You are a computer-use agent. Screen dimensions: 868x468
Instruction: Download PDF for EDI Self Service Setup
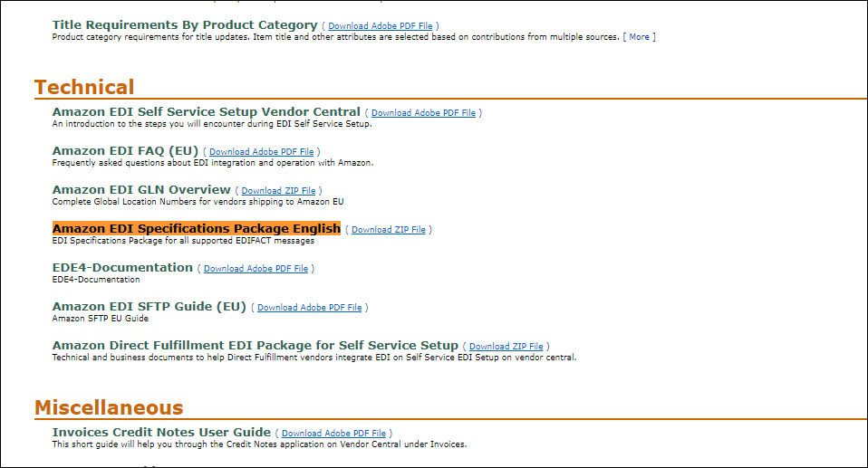[x=423, y=113]
